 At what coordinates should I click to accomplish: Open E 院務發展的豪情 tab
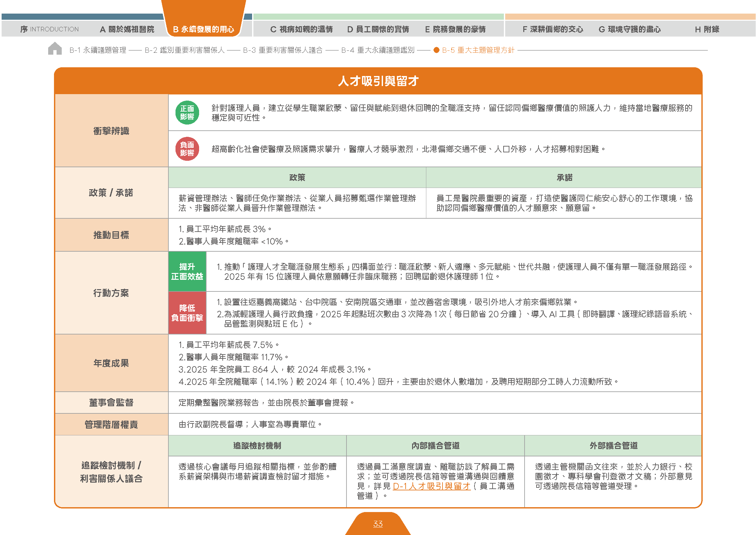pos(455,29)
